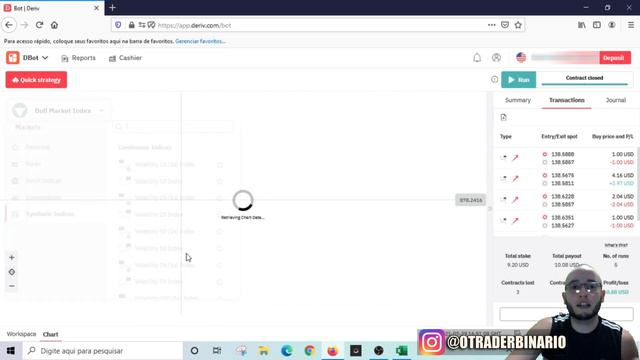This screenshot has height=360, width=640.
Task: Select the transaction with 4.16 USD buy price
Action: coord(567,179)
